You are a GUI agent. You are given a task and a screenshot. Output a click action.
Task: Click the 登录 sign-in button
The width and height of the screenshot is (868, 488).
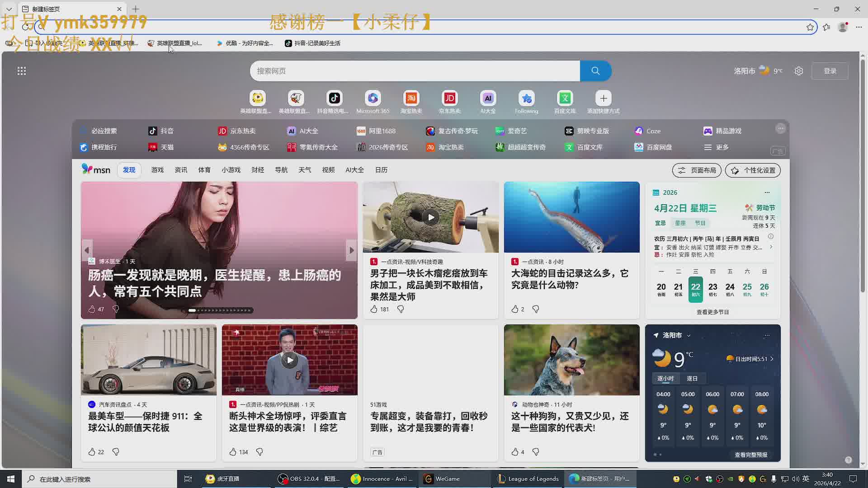(x=830, y=71)
